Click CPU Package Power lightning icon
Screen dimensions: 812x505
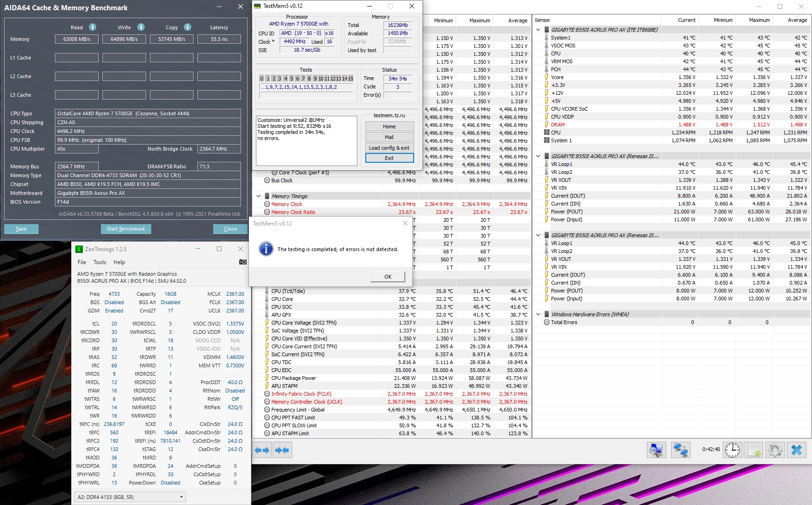pos(267,378)
